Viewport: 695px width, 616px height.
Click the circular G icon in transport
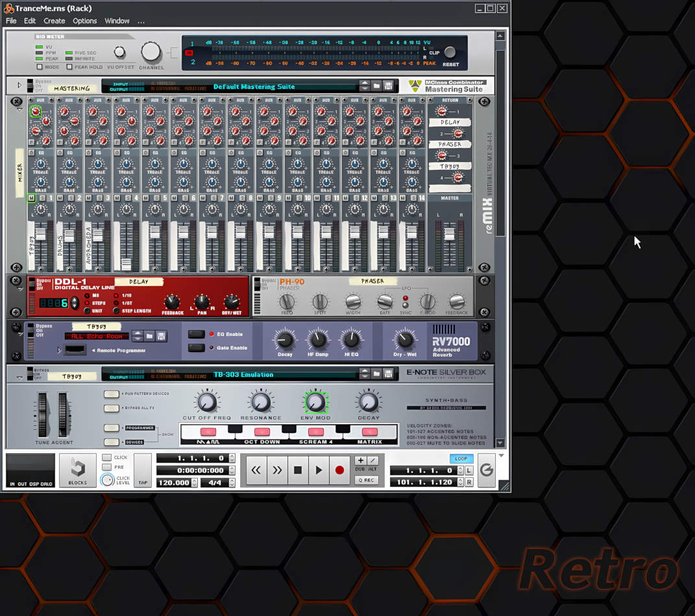[487, 470]
